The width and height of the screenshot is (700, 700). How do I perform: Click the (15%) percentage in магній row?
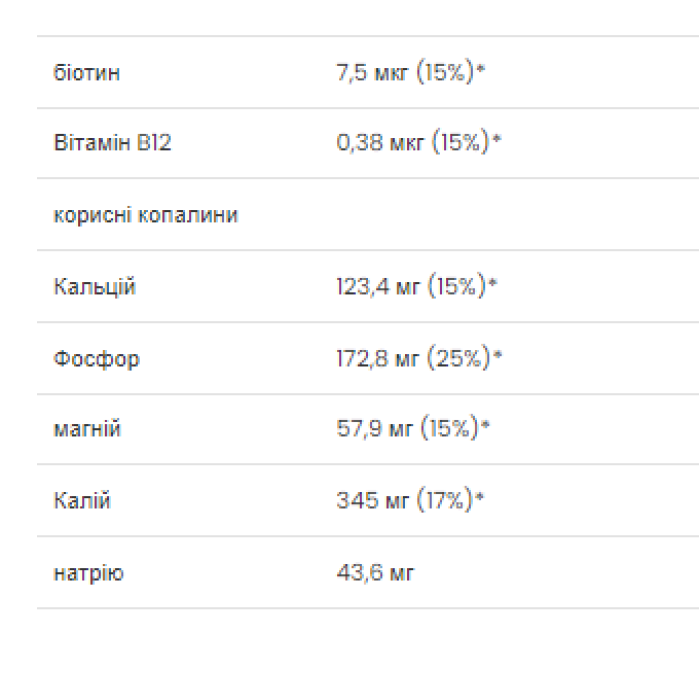point(449,429)
